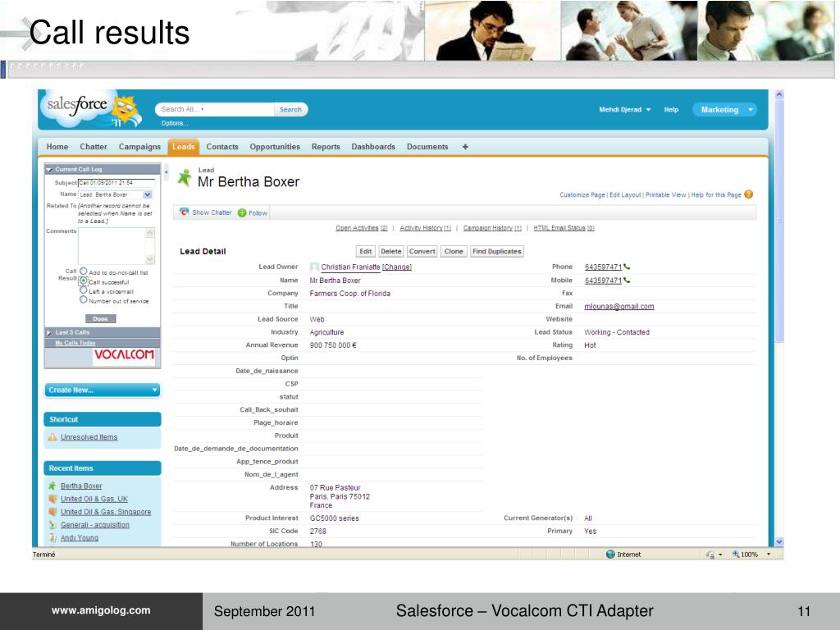This screenshot has height=630, width=840.
Task: Click the account icon next to United Oil & Gas, UK
Action: [52, 499]
